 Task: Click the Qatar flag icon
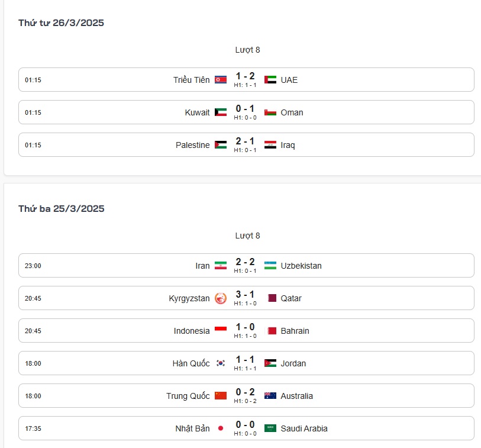[272, 298]
